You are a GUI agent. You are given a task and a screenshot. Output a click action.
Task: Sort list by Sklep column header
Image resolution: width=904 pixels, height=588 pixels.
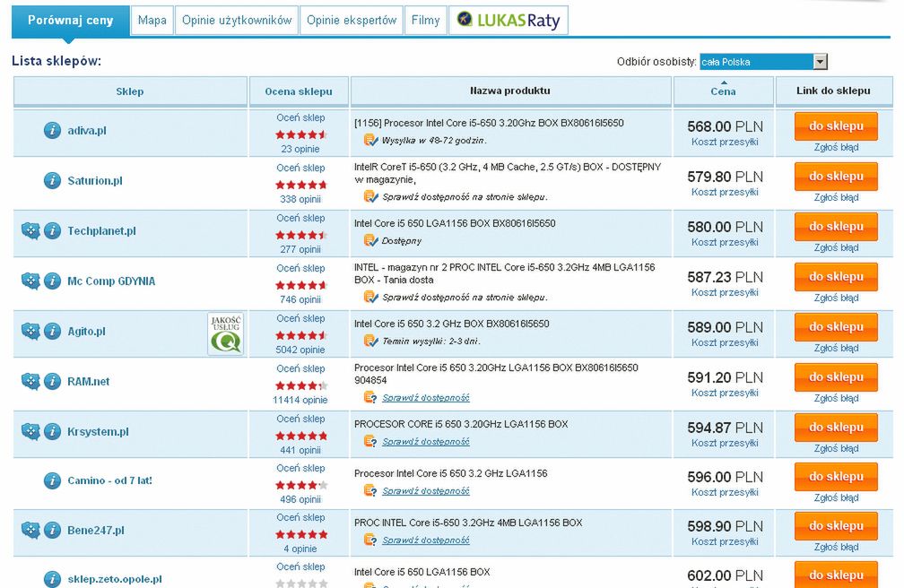[130, 91]
